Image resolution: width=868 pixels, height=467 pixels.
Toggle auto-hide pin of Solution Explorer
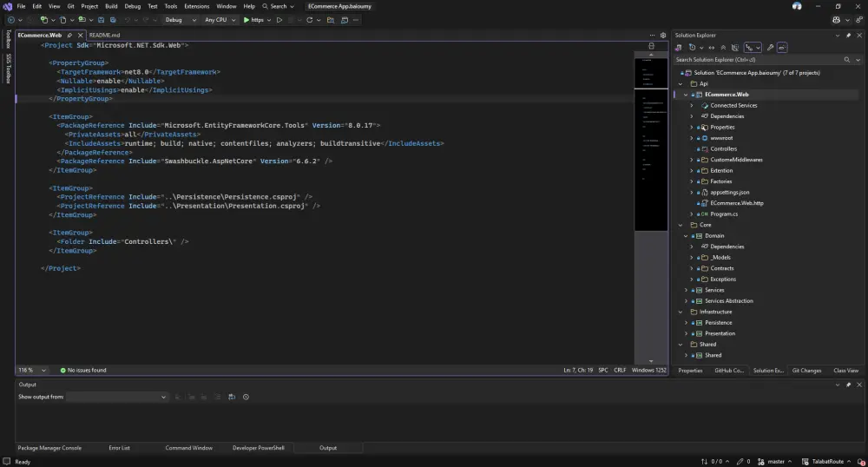coord(848,35)
